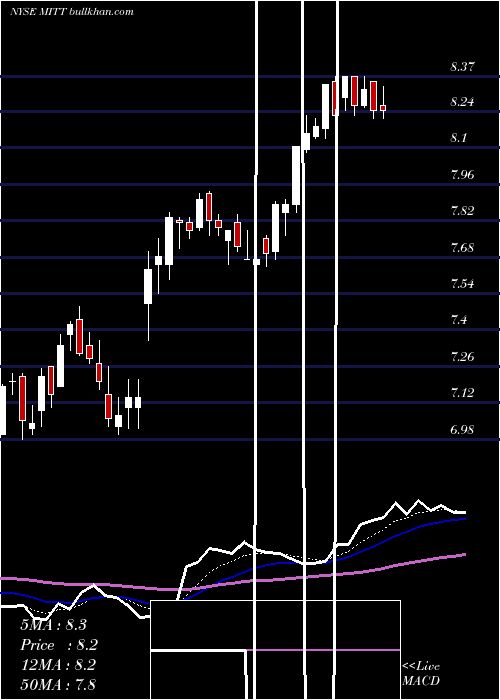Click the 12MA : 8.2 value
The image size is (500, 700).
coord(59,665)
